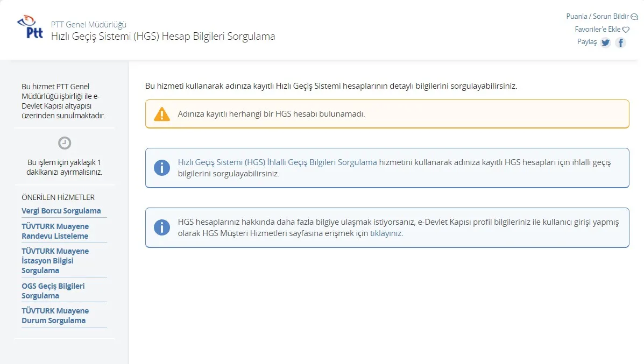The width and height of the screenshot is (644, 364).
Task: Share the page on Facebook
Action: coord(620,42)
